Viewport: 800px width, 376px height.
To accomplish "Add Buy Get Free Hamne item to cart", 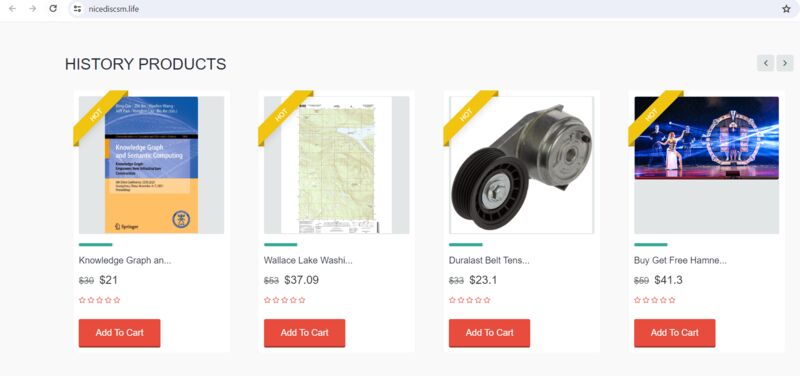I will (x=674, y=333).
